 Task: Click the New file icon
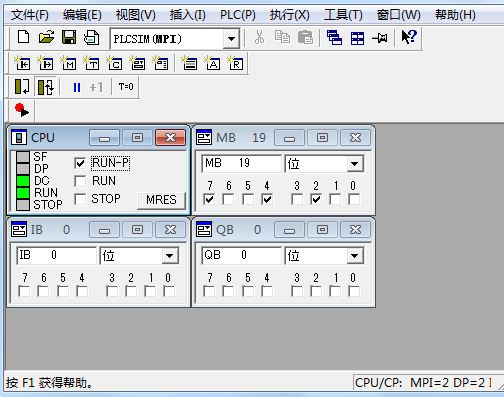click(23, 37)
